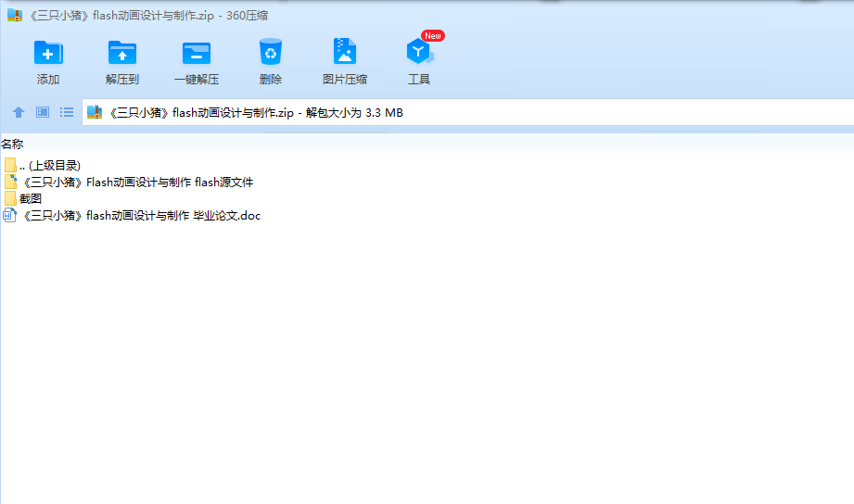Click the 解压到 (Extract to) icon
This screenshot has height=504, width=854.
pos(122,53)
